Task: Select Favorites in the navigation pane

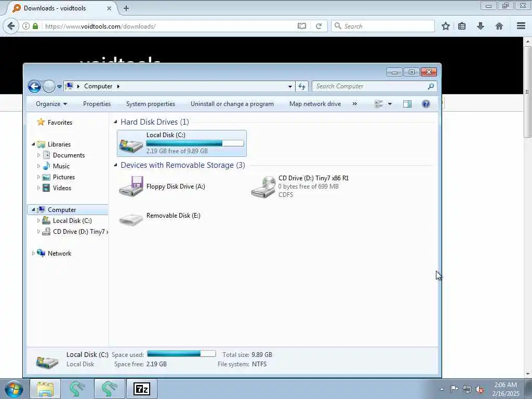Action: pyautogui.click(x=60, y=123)
